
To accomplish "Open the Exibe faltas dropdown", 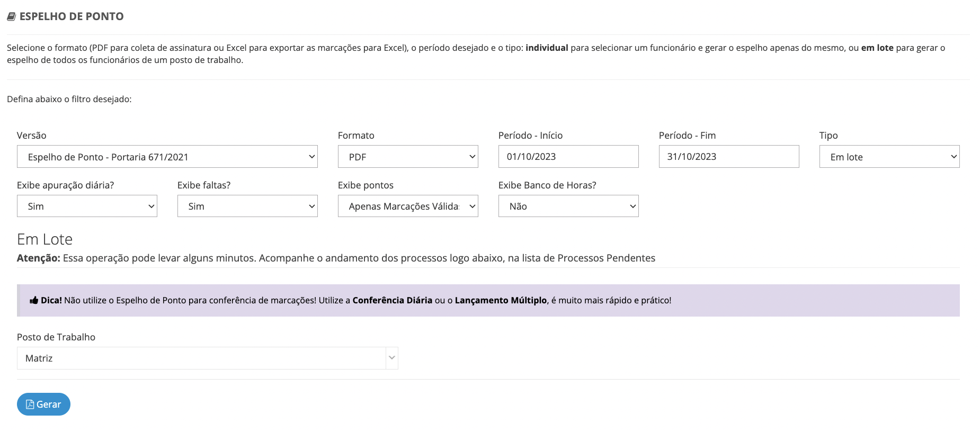I will click(x=247, y=206).
